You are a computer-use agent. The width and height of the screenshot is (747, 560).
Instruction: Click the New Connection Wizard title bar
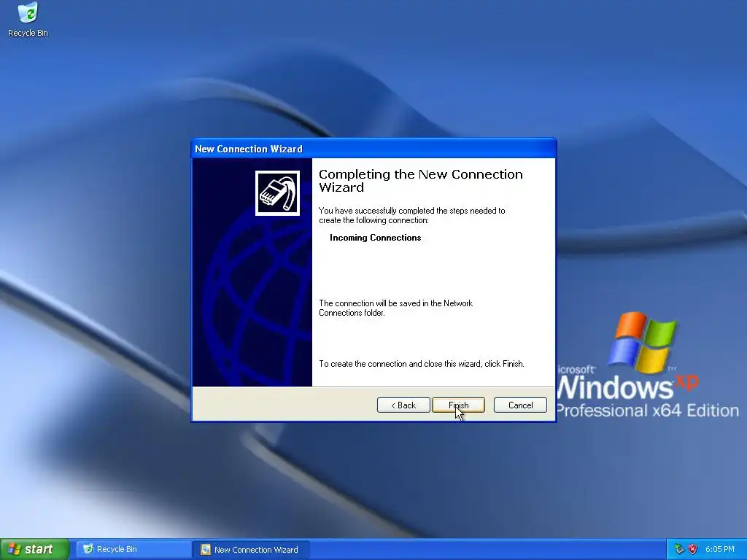[x=373, y=149]
